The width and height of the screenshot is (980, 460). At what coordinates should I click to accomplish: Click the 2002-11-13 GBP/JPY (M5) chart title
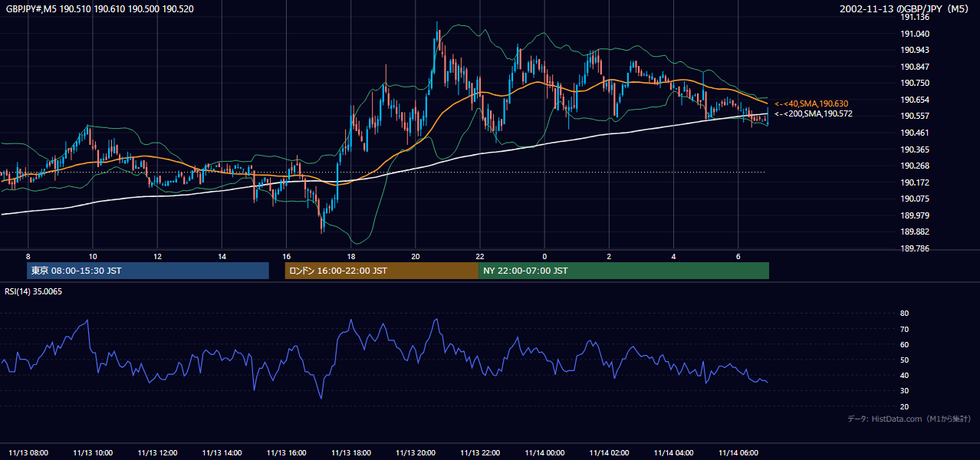[905, 8]
